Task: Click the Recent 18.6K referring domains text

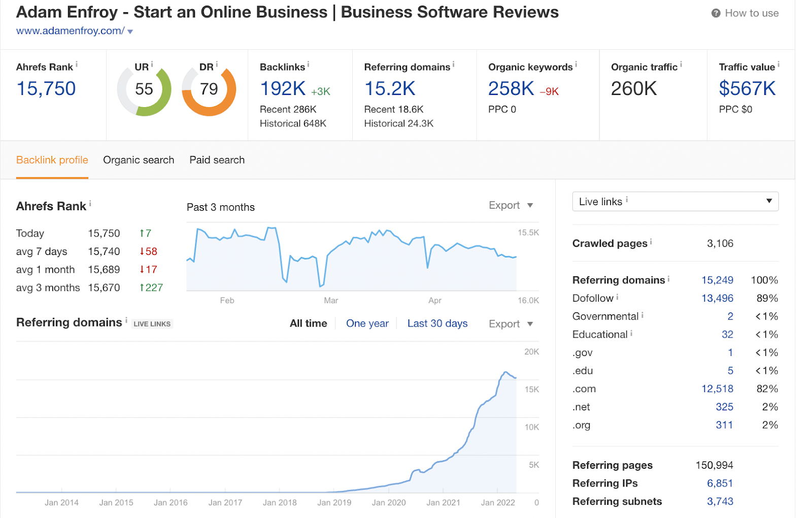Action: (394, 110)
